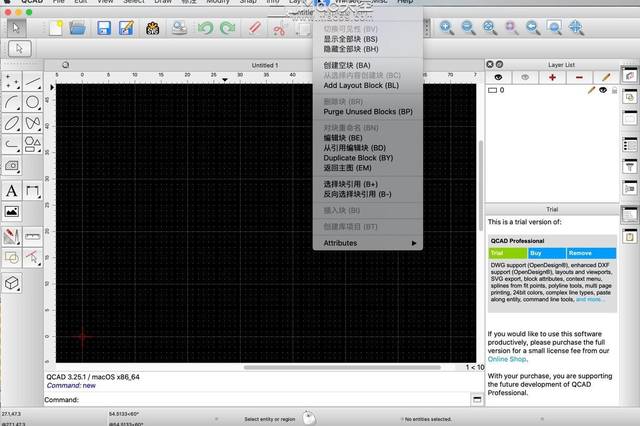Select the Arc drawing tools
Image resolution: width=640 pixels, height=426 pixels.
(x=12, y=102)
